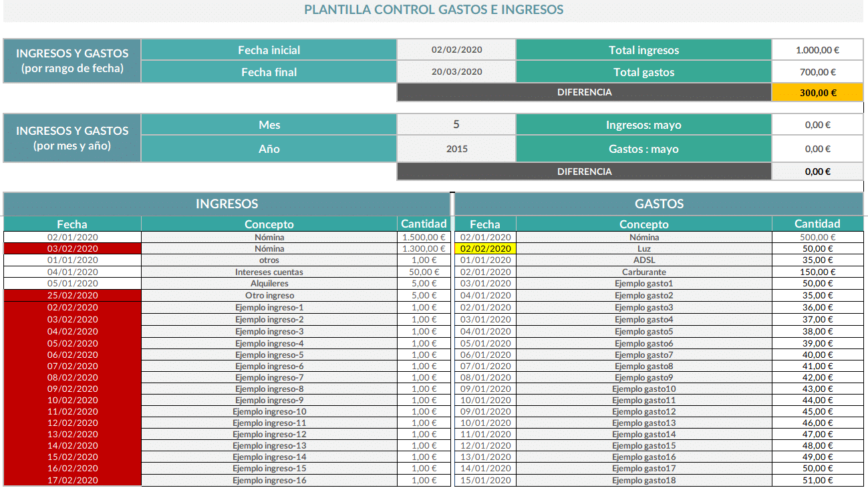Select the red highlighted 25/02/2020 ingresos date
The height and width of the screenshot is (488, 868).
(x=72, y=295)
